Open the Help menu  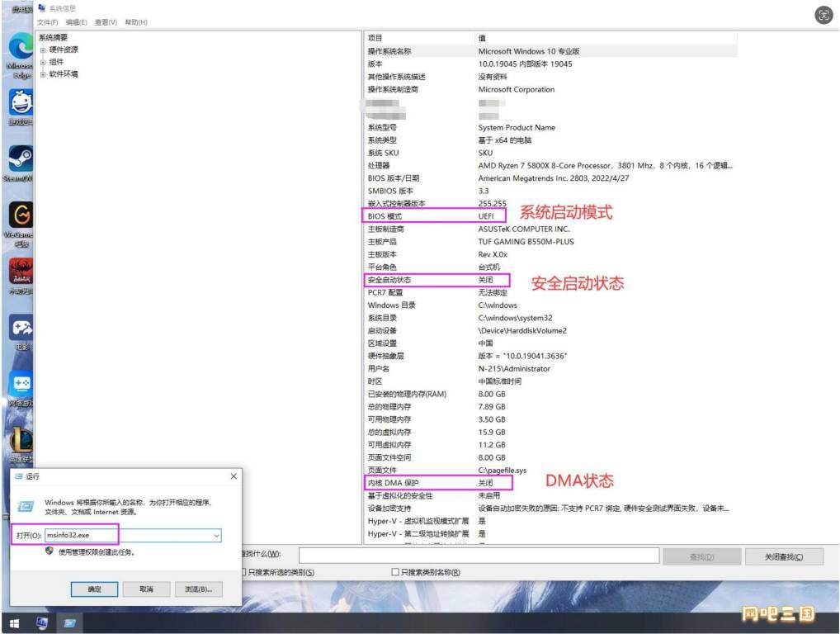(136, 22)
